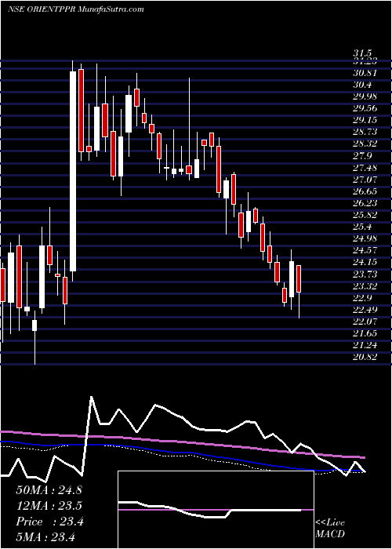Screen dimensions: 392x549
Task: Click the 31.5 price axis label
Action: [x=361, y=53]
